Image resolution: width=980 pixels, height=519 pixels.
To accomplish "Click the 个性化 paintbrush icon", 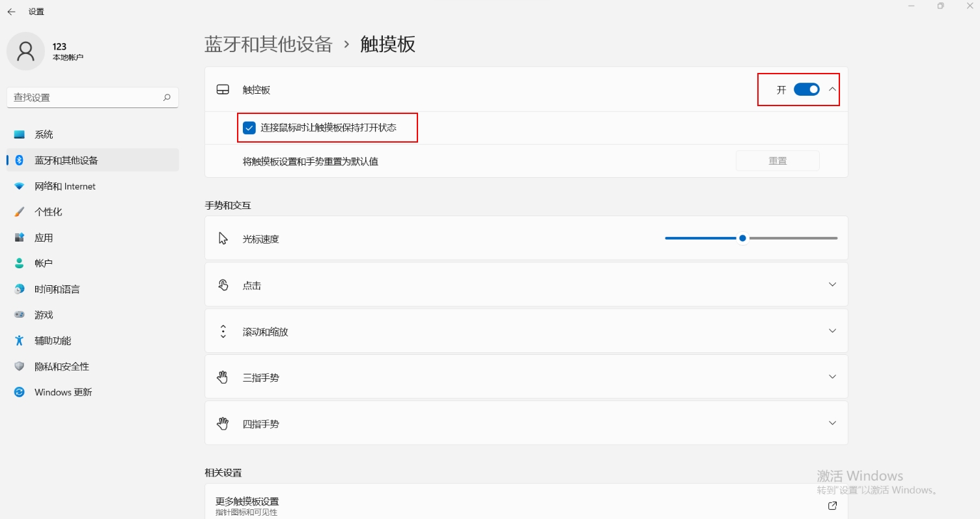I will tap(20, 212).
